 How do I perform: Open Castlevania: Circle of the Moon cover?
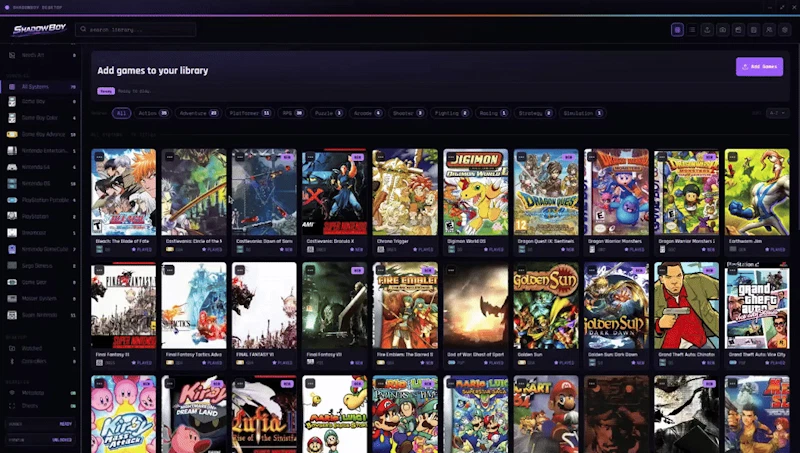(x=194, y=192)
